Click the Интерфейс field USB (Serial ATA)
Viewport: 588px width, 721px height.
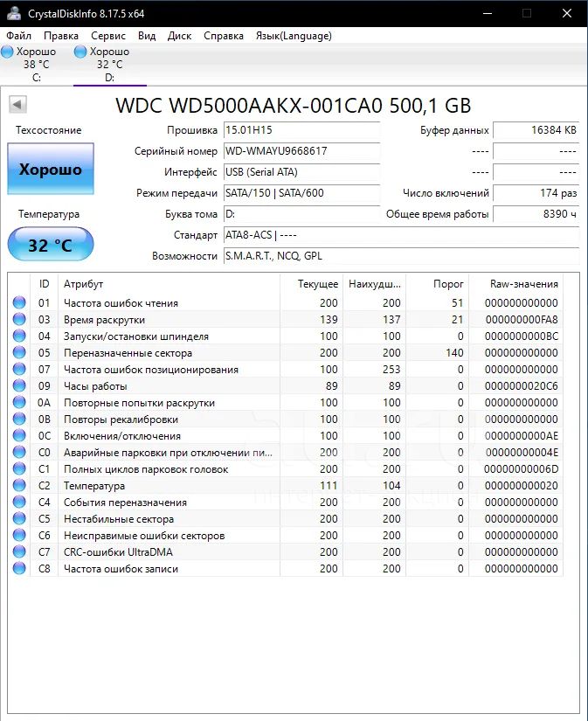click(x=301, y=172)
